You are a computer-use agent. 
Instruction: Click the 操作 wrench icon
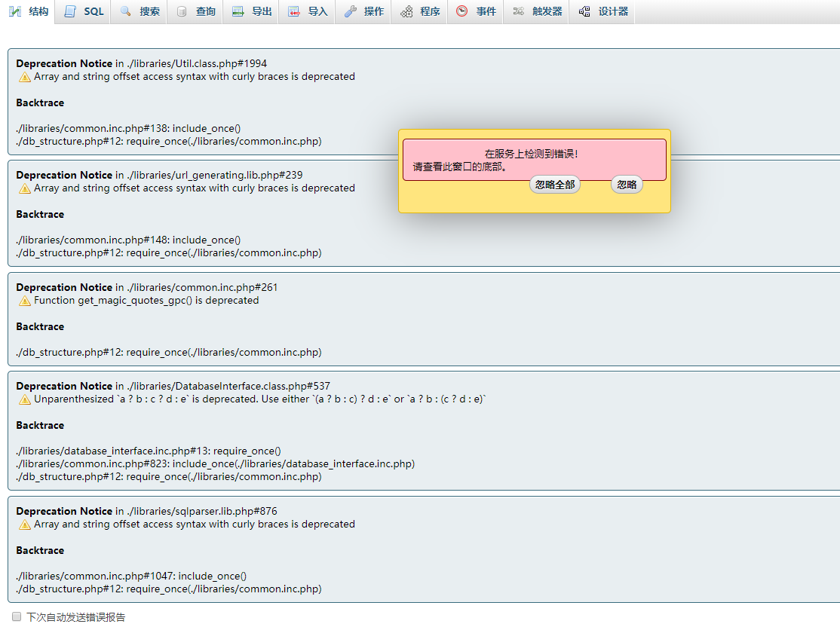point(350,11)
